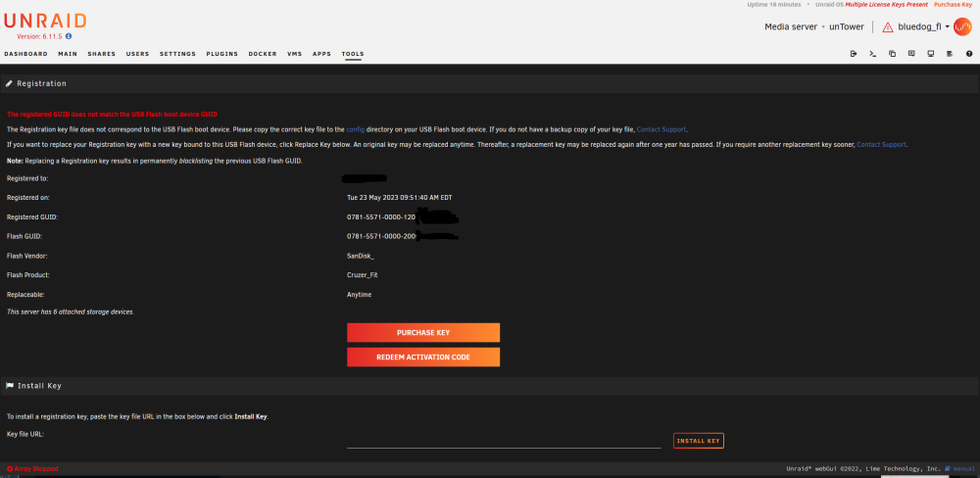
Task: Open the Dashboard menu
Action: coord(25,54)
